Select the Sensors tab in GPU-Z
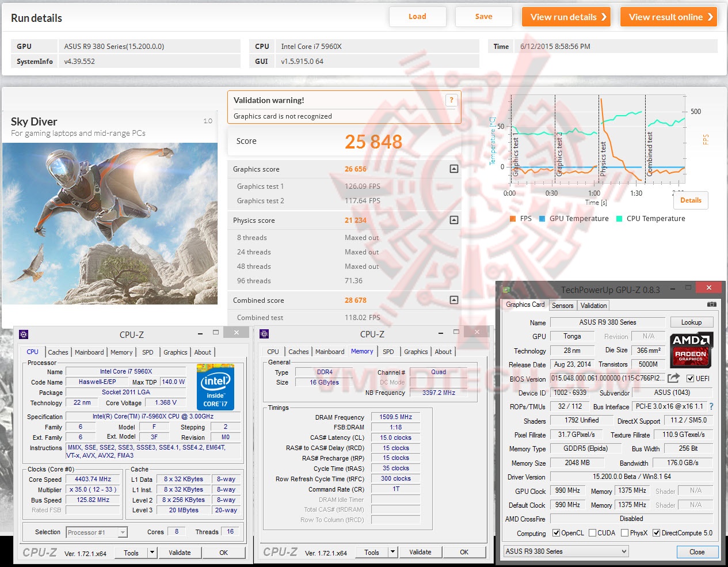 tap(562, 306)
